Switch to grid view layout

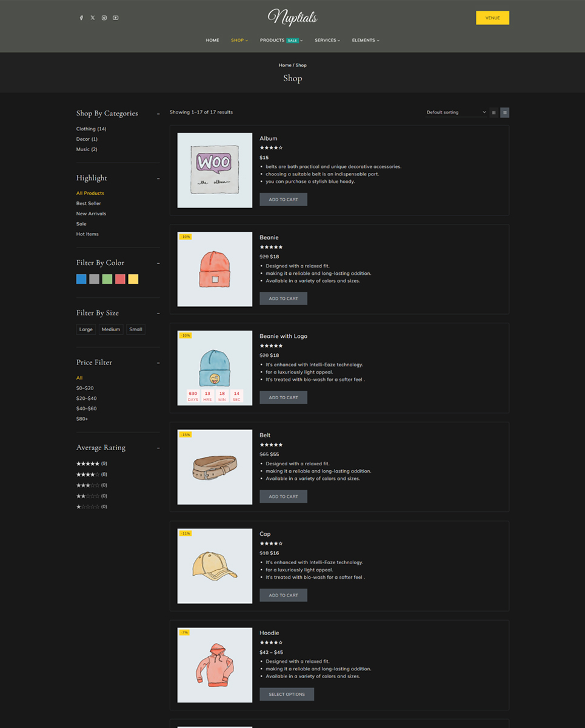(x=493, y=112)
